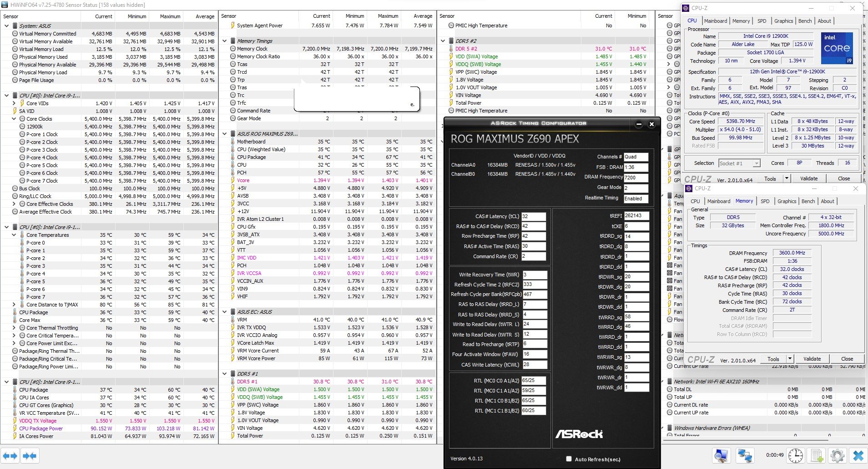Click the shrink-columns inward arrows icon in HWiNFO
This screenshot has height=469, width=868.
[30, 456]
